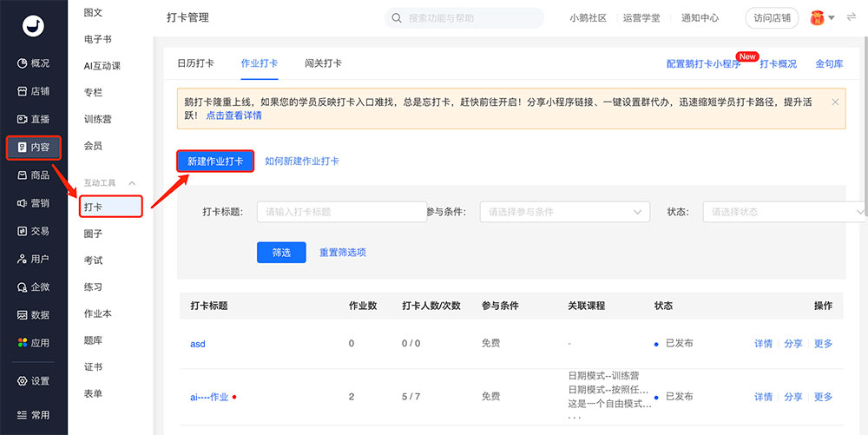This screenshot has width=868, height=435.
Task: Click the logo icon at top left
Action: pyautogui.click(x=33, y=26)
